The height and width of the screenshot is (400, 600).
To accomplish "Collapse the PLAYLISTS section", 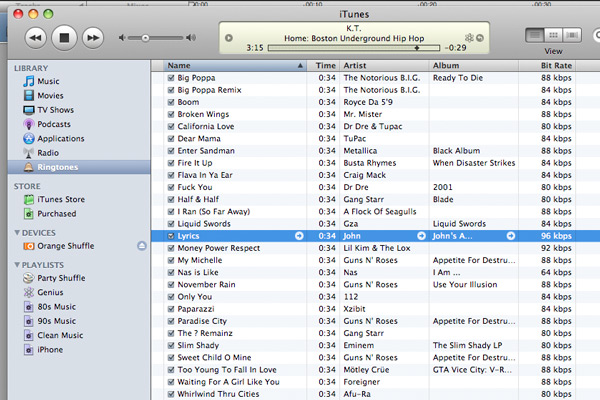I will click(x=17, y=265).
